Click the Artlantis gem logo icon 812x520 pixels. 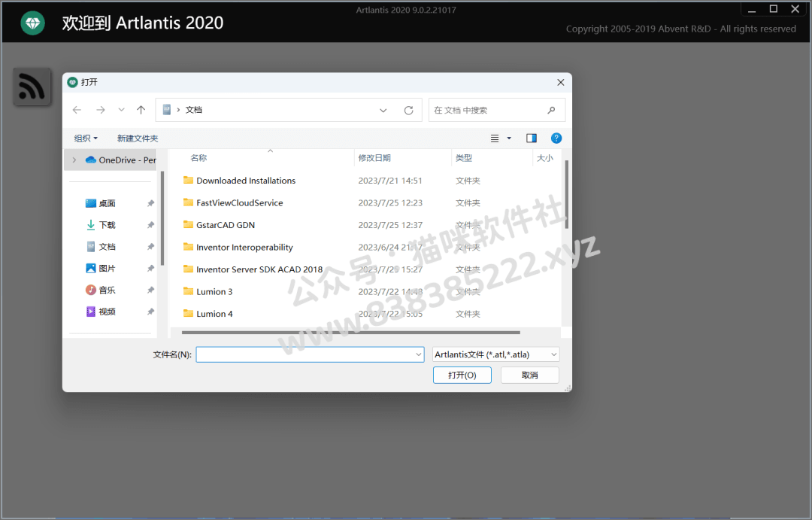(x=32, y=23)
